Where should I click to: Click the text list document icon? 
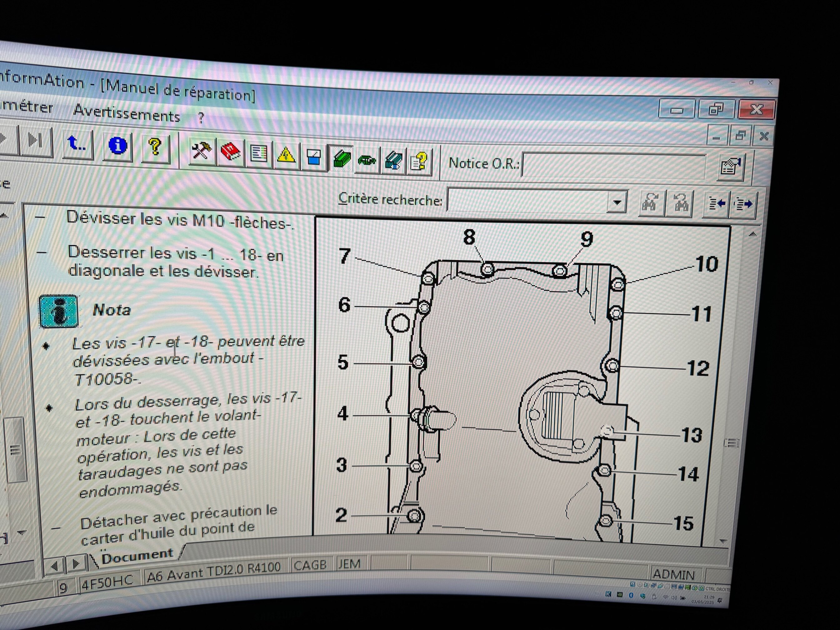coord(259,154)
